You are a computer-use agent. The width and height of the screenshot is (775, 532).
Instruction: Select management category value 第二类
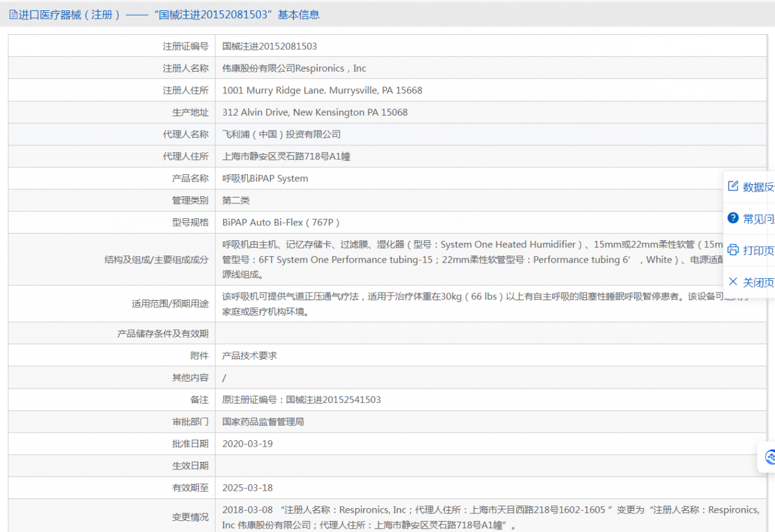pyautogui.click(x=236, y=200)
